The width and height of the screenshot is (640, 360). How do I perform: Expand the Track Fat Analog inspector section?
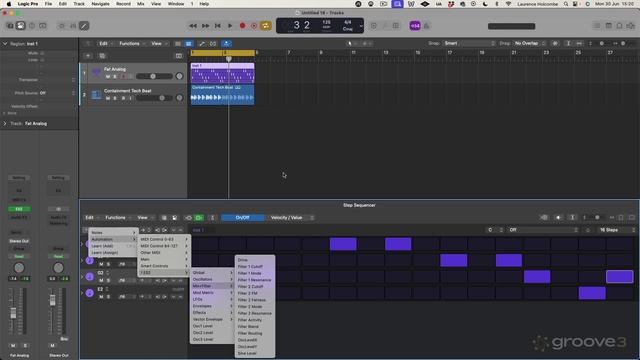click(5, 123)
